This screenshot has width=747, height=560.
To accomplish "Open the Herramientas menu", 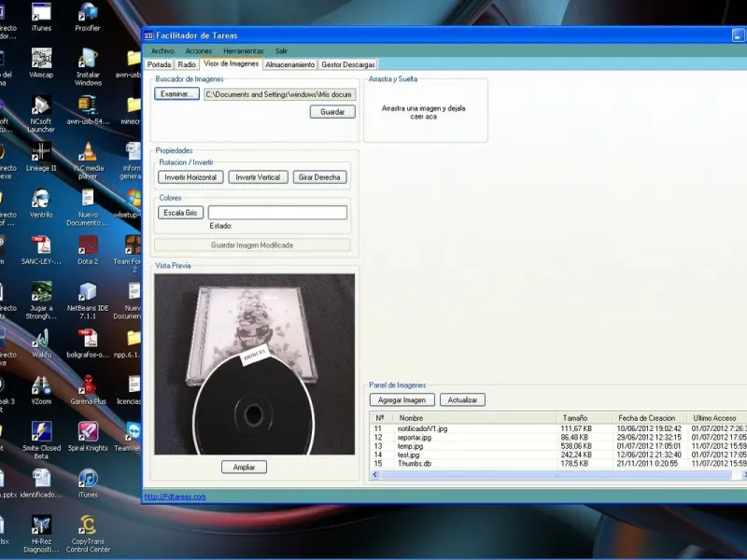I will 243,50.
